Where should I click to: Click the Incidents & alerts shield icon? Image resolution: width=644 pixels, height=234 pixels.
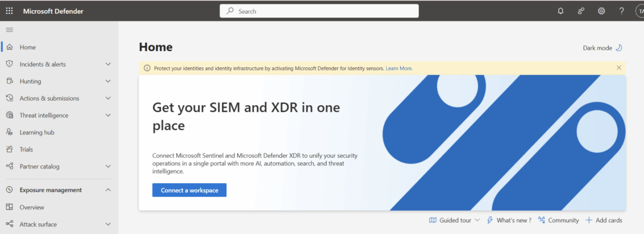(9, 64)
